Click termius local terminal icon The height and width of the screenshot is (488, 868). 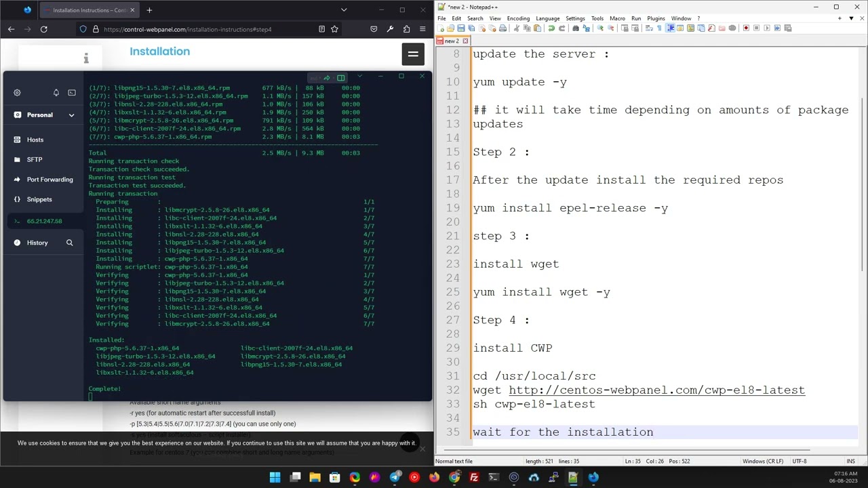72,93
